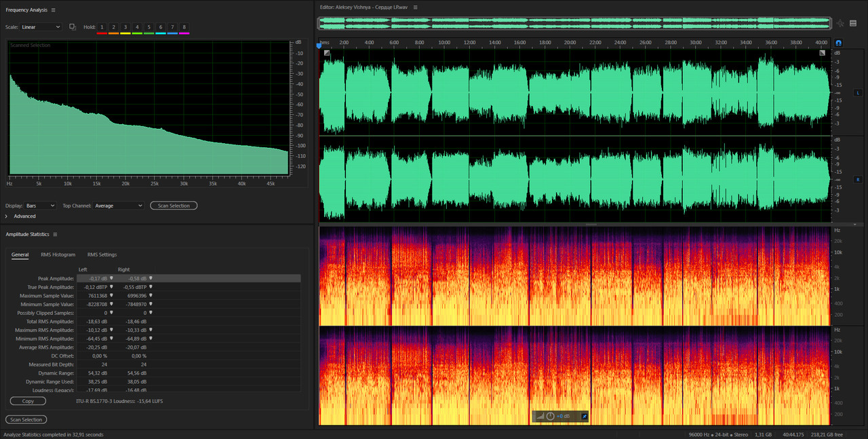The width and height of the screenshot is (868, 439).
Task: Jump to right Maximum Sample Value marker
Action: (x=151, y=296)
